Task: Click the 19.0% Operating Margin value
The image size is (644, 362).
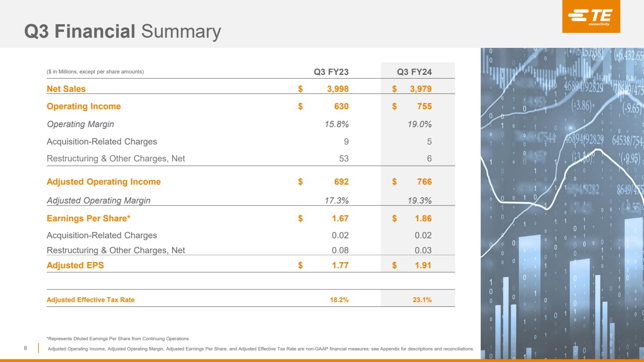Action: (420, 124)
